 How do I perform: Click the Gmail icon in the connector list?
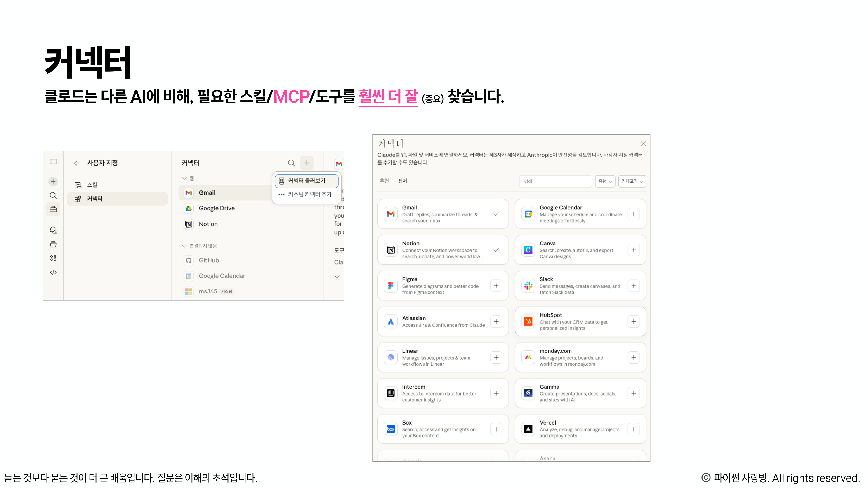coord(188,193)
